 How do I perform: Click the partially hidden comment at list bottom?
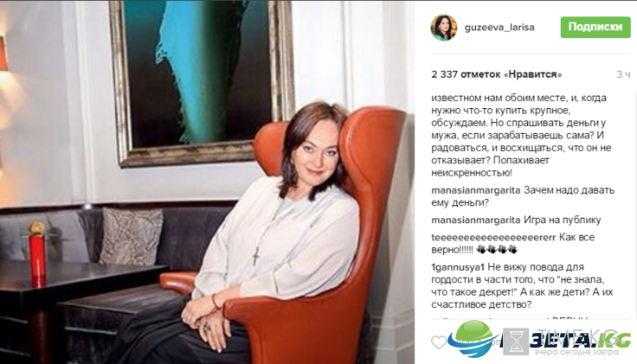[510, 317]
